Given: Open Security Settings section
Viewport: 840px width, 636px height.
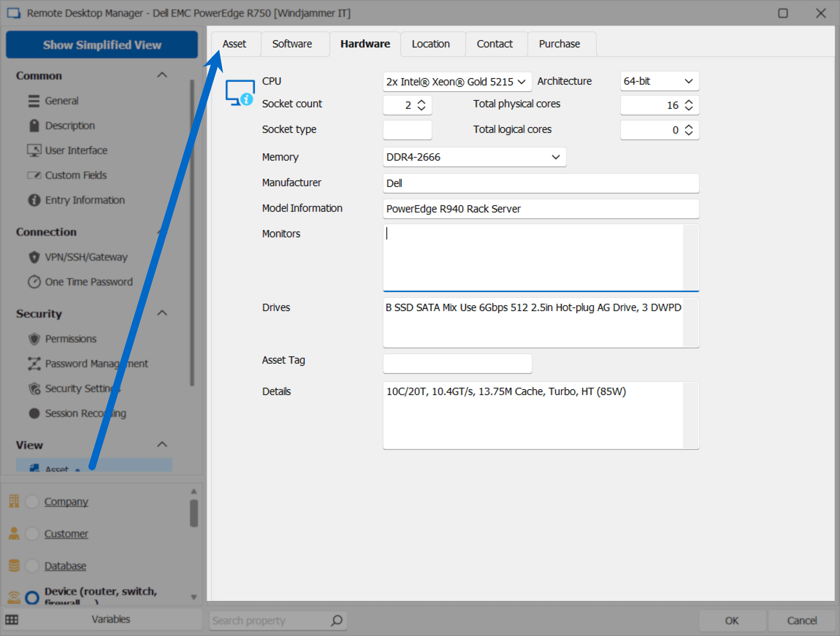Looking at the screenshot, I should pyautogui.click(x=83, y=388).
